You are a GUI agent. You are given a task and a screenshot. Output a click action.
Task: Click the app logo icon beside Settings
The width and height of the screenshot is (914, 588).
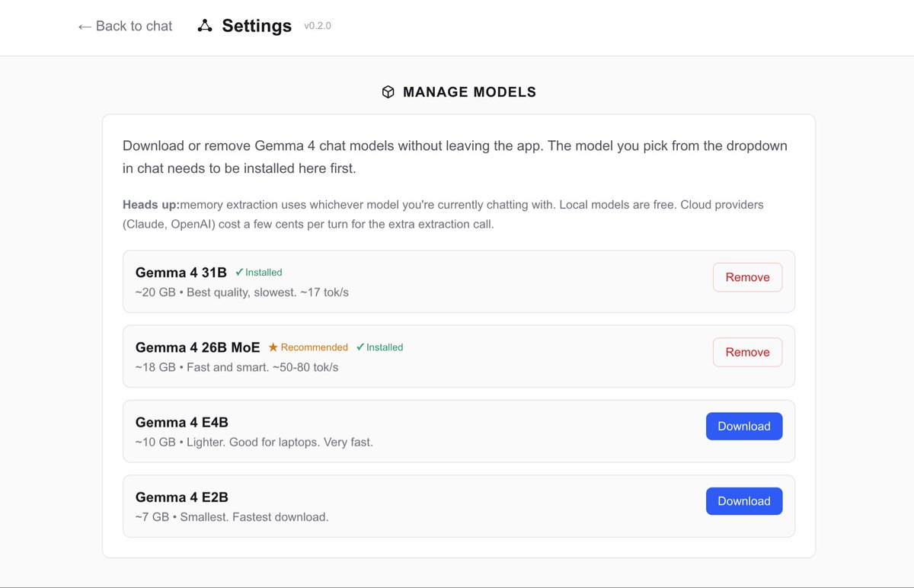pyautogui.click(x=204, y=26)
